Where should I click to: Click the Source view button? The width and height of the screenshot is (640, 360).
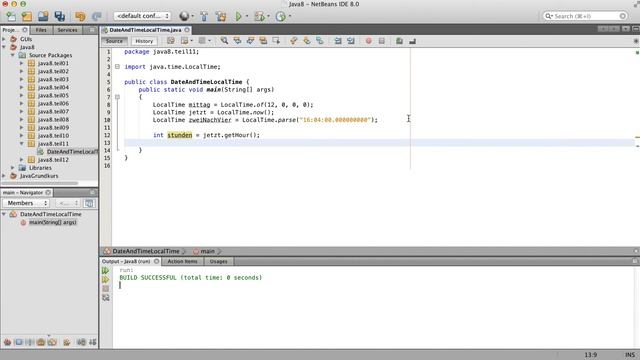tap(114, 41)
